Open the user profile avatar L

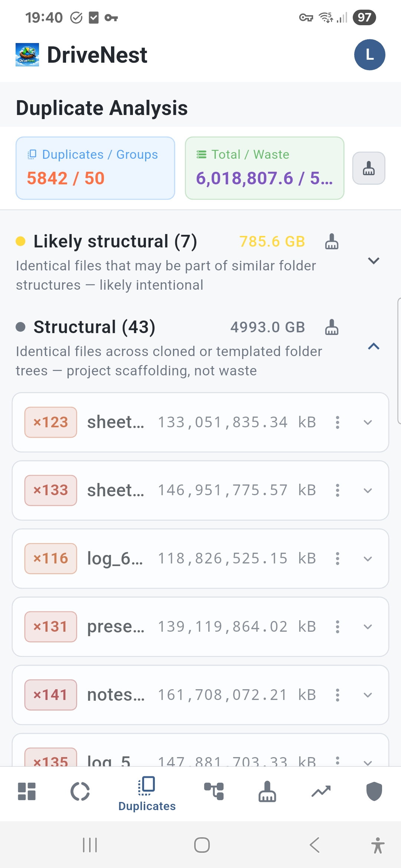(x=369, y=55)
